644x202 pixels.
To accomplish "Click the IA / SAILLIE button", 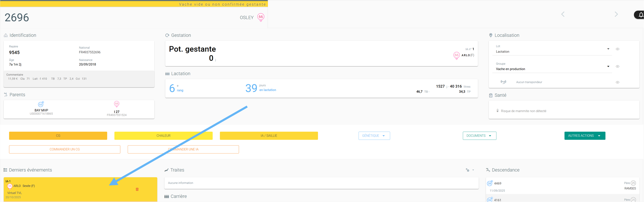I will point(269,136).
